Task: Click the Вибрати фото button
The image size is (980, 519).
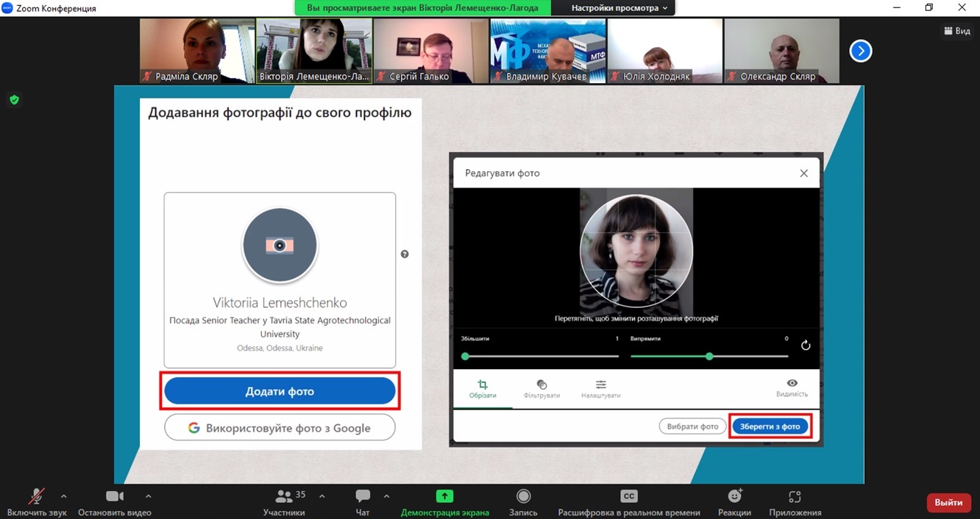Action: click(692, 426)
